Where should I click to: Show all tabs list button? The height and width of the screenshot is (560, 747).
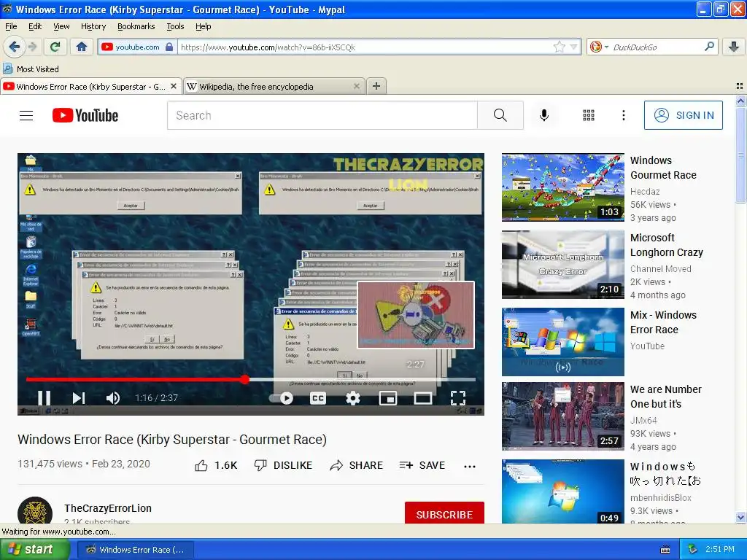click(740, 86)
